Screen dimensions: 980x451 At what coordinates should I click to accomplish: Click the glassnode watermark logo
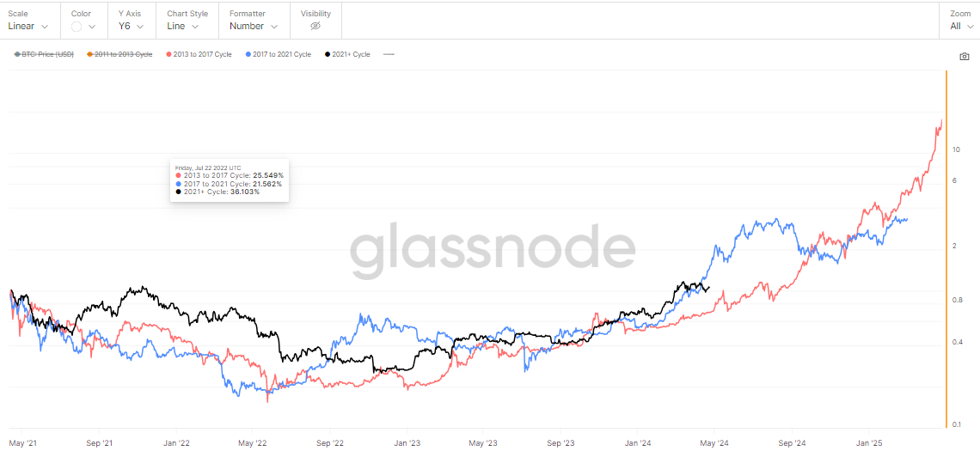tap(492, 250)
